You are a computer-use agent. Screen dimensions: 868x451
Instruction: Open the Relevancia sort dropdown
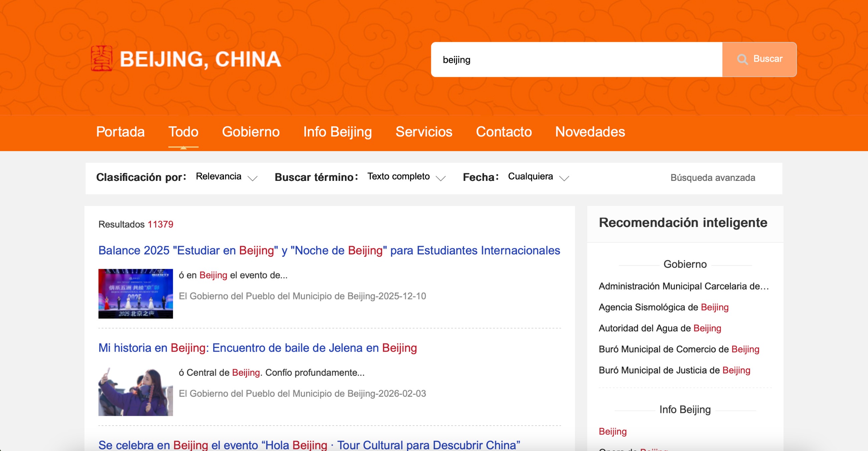tap(226, 177)
